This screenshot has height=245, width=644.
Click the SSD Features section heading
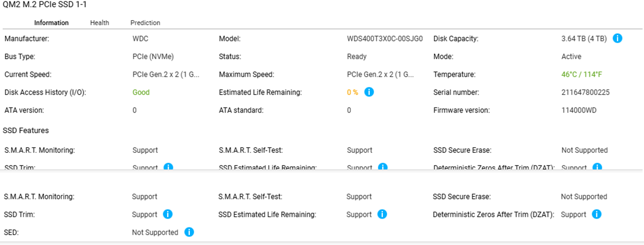pos(27,130)
